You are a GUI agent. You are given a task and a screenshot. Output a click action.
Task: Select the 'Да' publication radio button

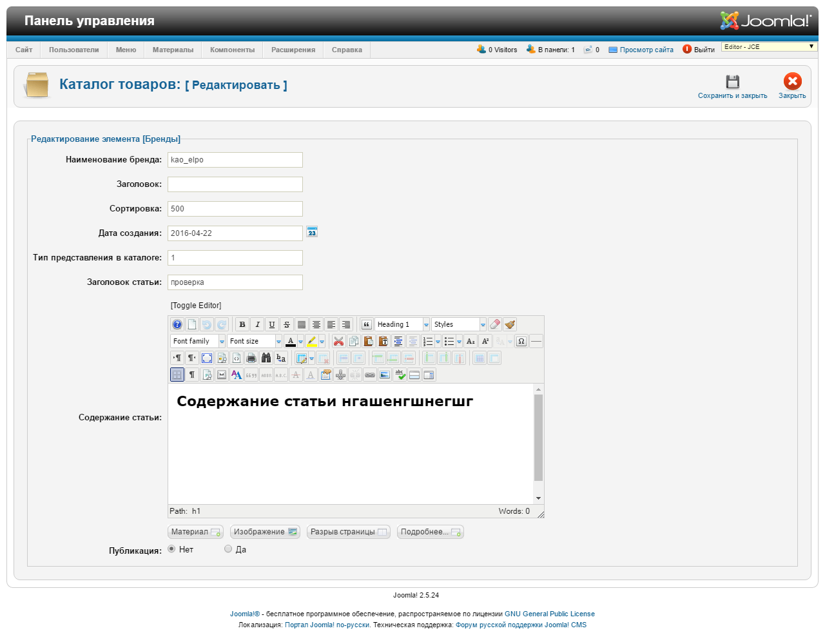click(x=228, y=549)
